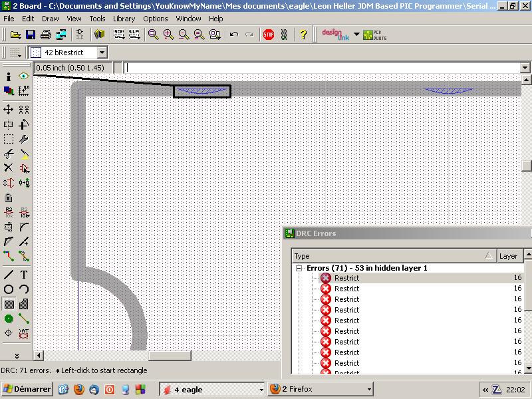Open the Options menu
Screen dimensions: 532x399
click(x=156, y=19)
